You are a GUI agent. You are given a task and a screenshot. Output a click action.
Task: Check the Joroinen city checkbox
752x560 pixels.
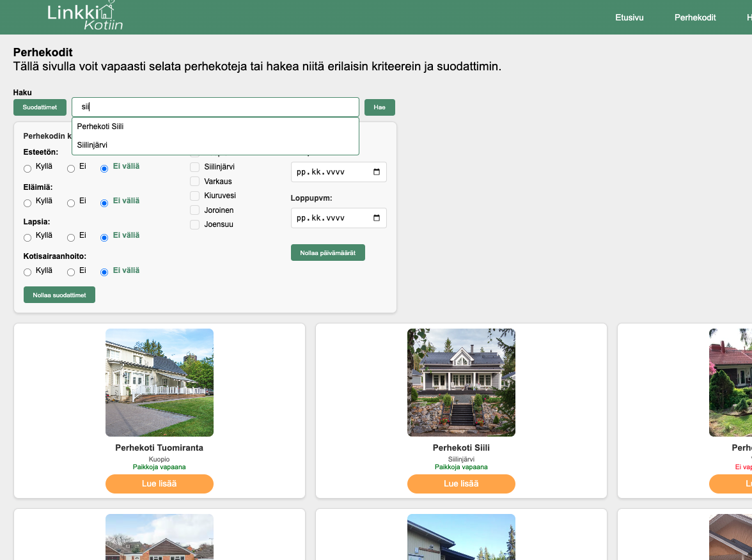(194, 210)
